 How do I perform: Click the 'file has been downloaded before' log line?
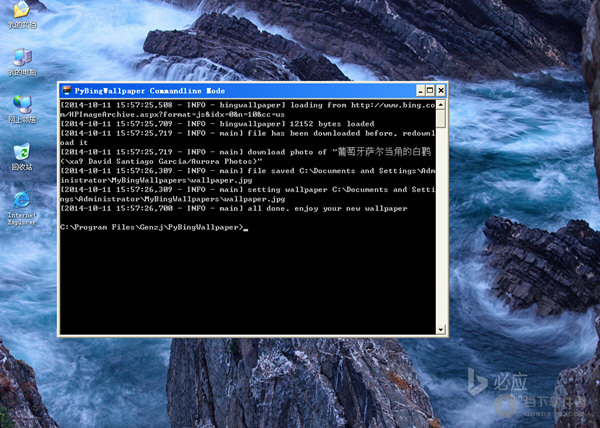248,138
